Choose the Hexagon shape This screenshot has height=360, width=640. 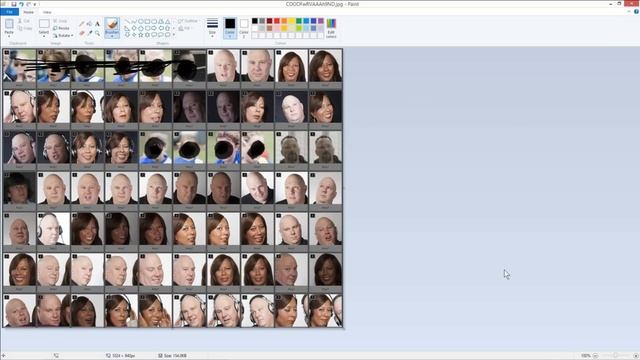[x=147, y=28]
